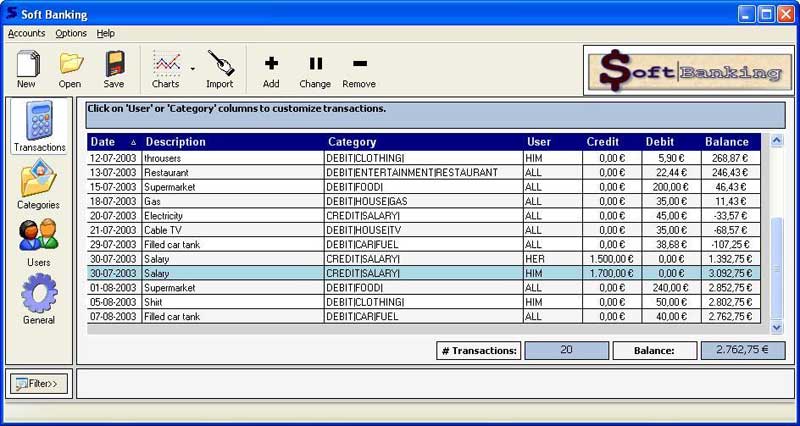Click the '11,43 €' balance cell
This screenshot has height=426, width=800.
(x=731, y=202)
